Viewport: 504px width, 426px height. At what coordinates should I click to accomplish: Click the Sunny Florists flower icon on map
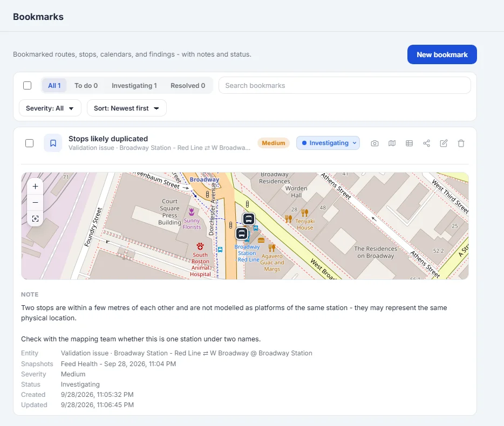(x=192, y=212)
